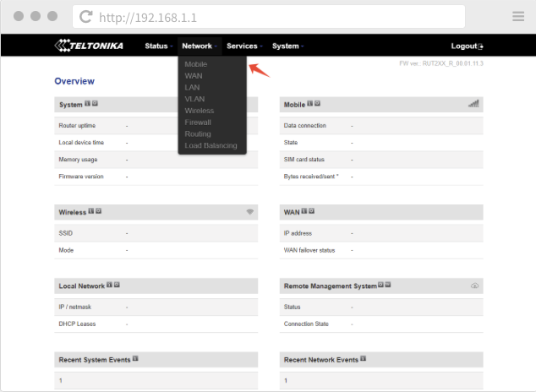Image resolution: width=536 pixels, height=392 pixels.
Task: Click the Router uptime row label
Action: coord(77,126)
